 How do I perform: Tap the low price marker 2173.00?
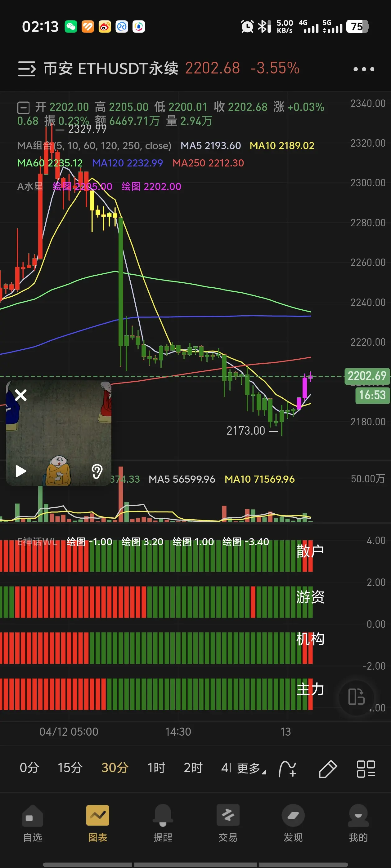point(246,431)
